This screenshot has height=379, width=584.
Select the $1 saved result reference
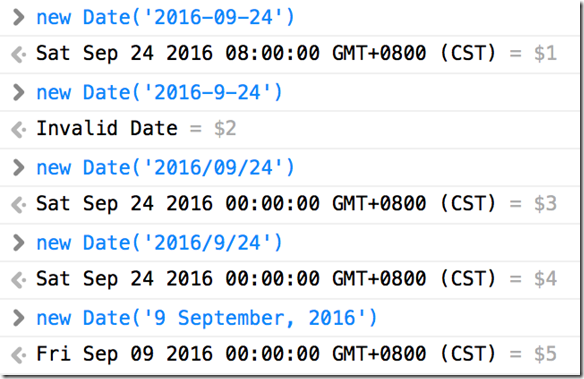545,53
